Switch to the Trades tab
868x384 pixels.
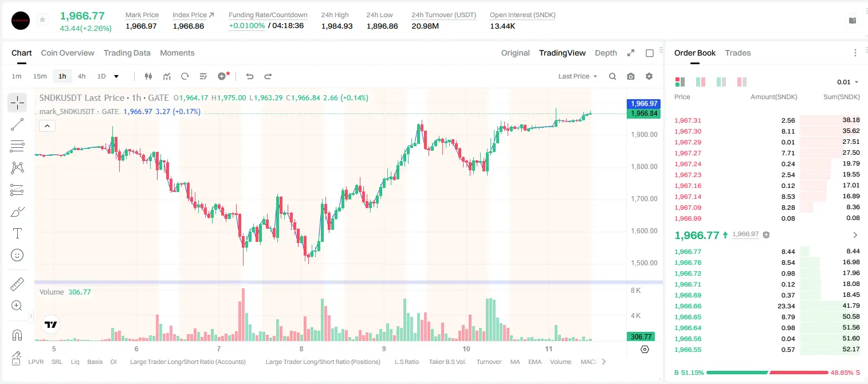coord(738,53)
